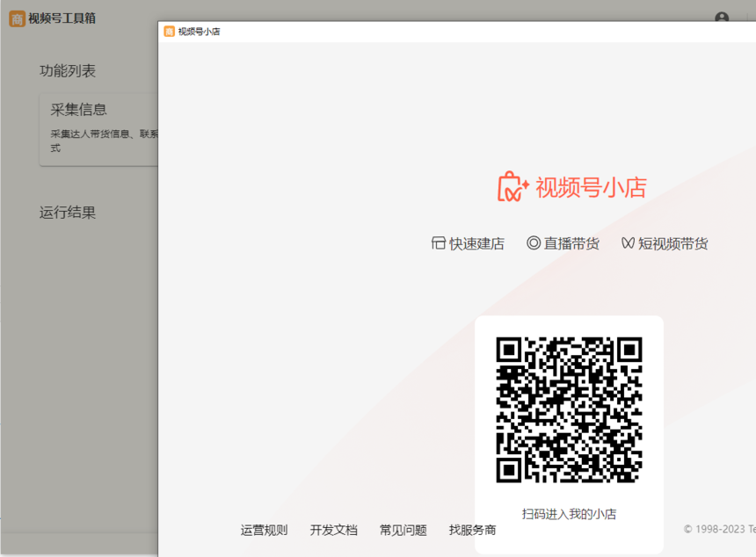
Task: Click the 视频号工具箱 app logo icon
Action: pyautogui.click(x=17, y=18)
